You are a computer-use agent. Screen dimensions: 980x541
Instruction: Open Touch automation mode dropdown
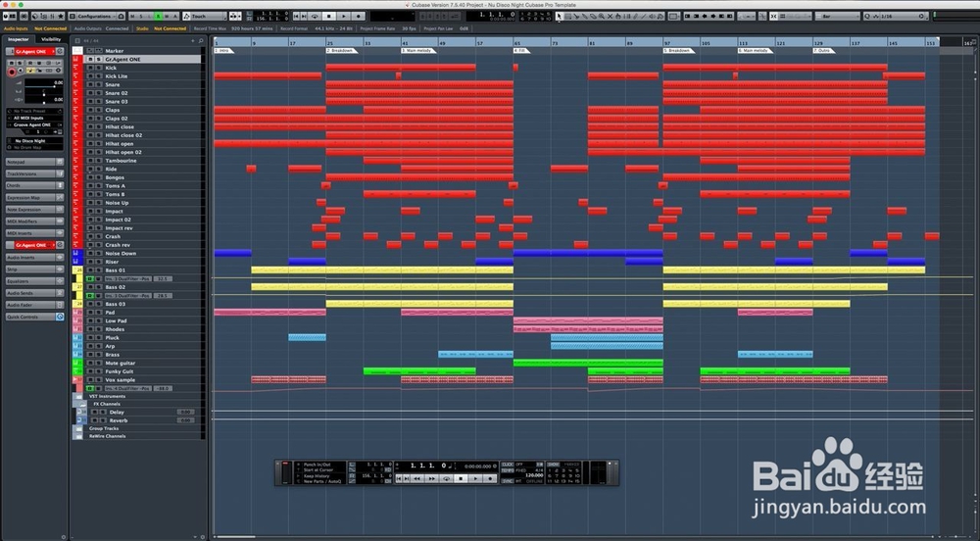[205, 17]
